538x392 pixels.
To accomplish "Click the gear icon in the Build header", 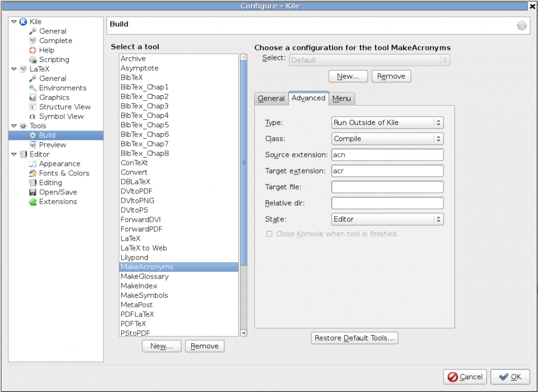I will click(x=522, y=26).
